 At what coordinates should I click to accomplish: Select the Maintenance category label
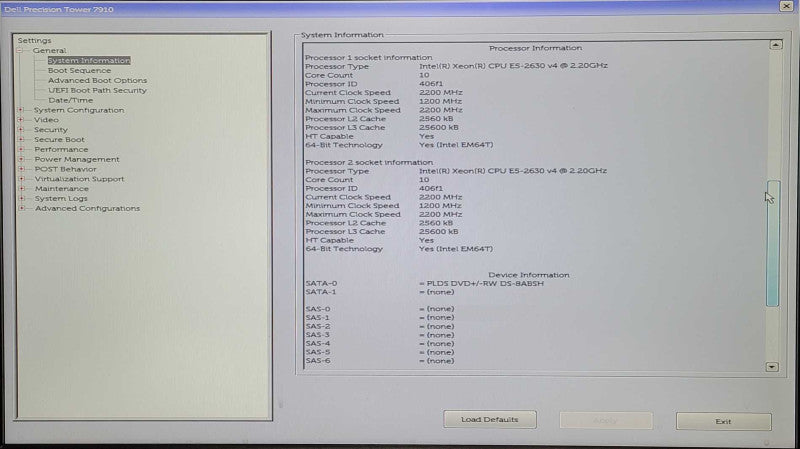(62, 188)
